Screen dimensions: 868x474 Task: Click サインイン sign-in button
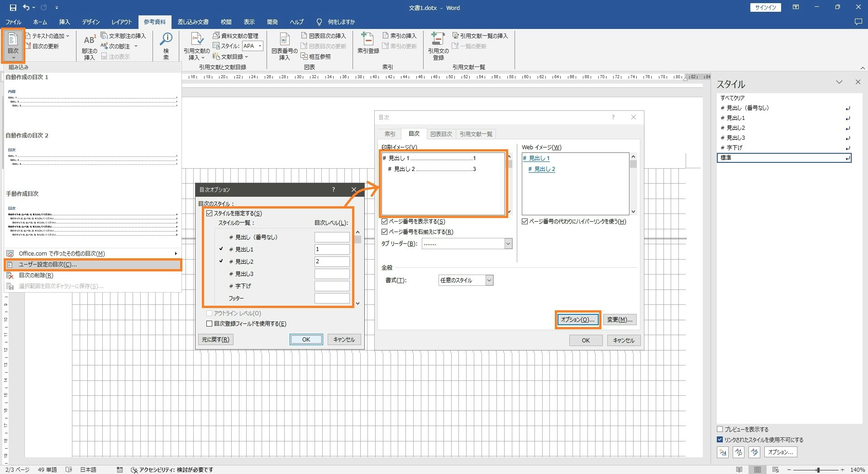(x=766, y=7)
